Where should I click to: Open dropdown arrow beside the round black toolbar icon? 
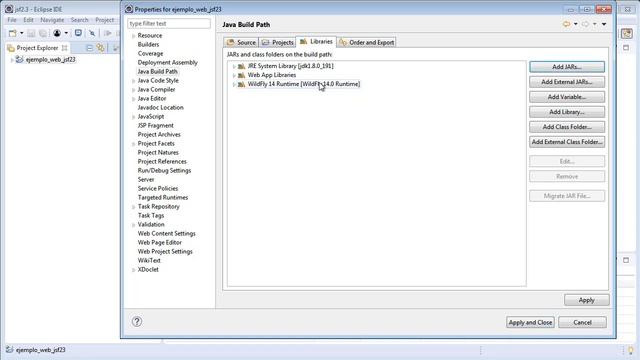click(66, 33)
